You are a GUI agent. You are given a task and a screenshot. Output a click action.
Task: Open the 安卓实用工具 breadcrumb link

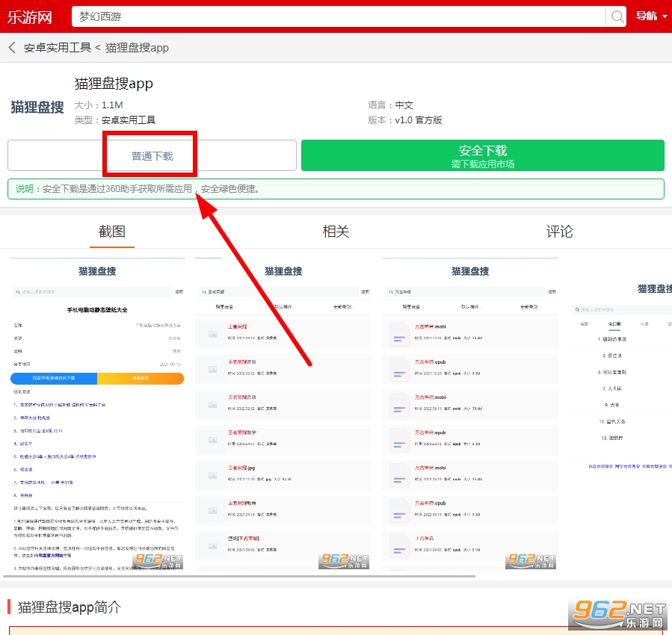[58, 48]
